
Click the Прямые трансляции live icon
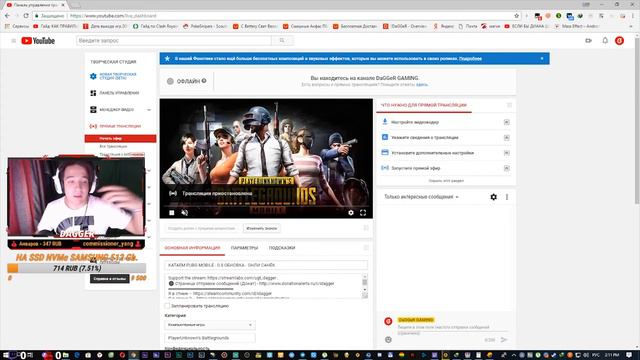[93, 126]
